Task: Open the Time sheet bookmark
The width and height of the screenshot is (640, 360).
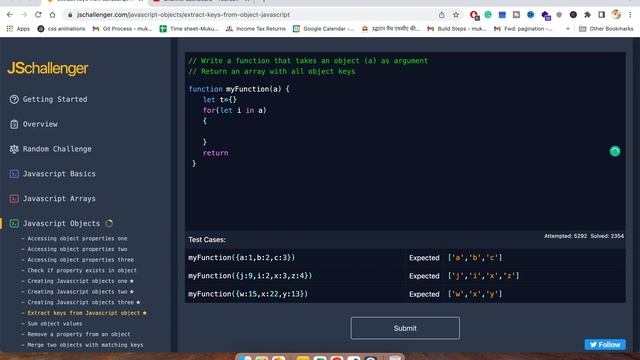Action: click(x=189, y=29)
